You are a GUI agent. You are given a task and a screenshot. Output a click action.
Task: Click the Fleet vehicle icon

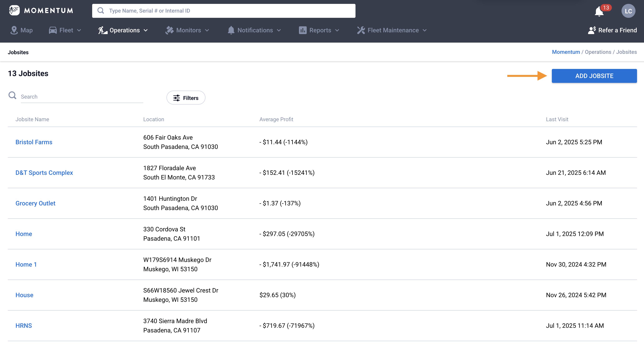[52, 30]
